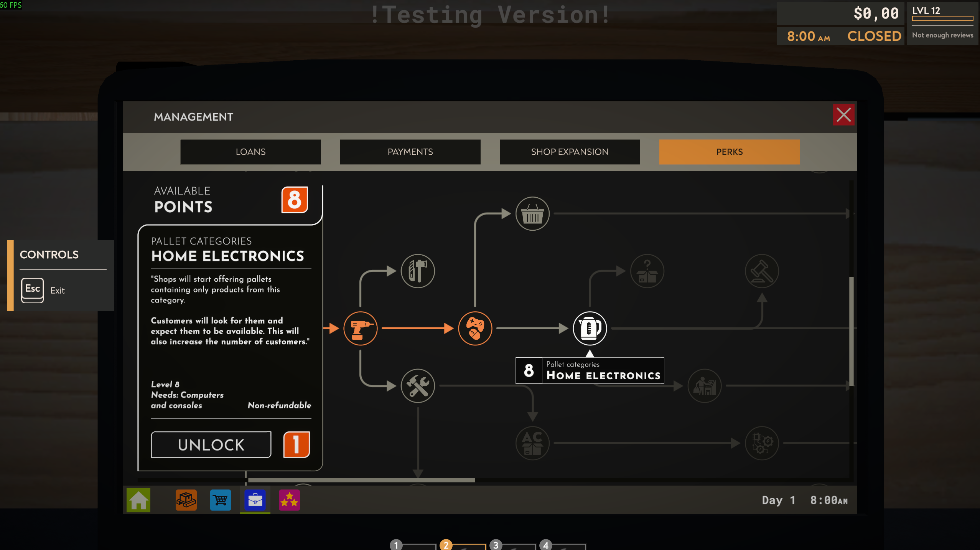Open the home screen icon

click(138, 500)
